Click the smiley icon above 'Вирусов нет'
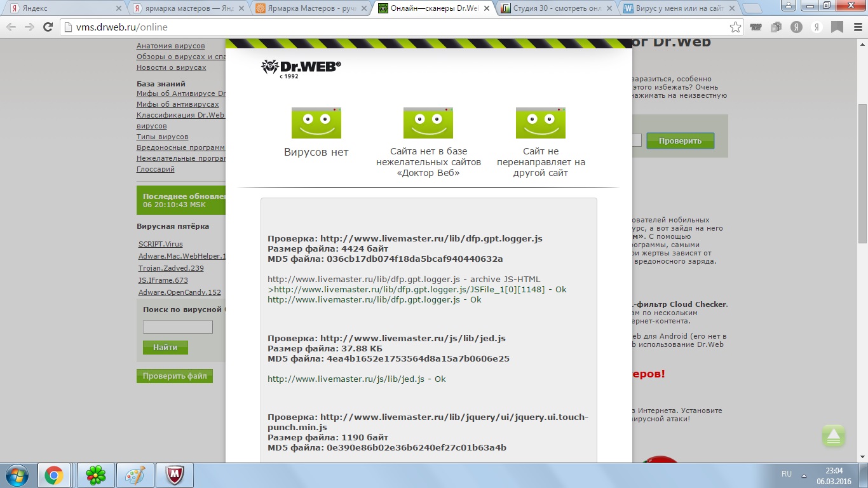Image resolution: width=868 pixels, height=488 pixels. tap(316, 123)
